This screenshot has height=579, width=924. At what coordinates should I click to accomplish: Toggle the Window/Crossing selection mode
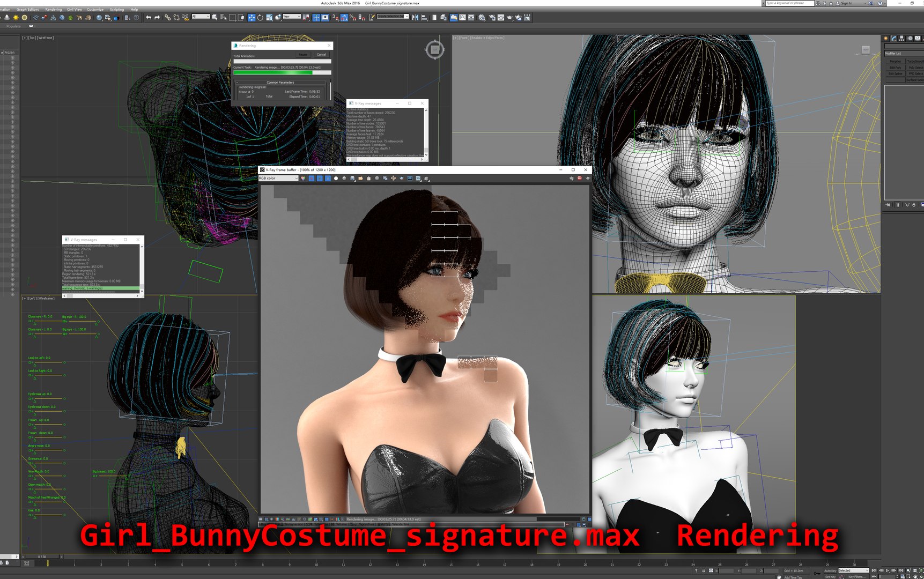pos(241,18)
